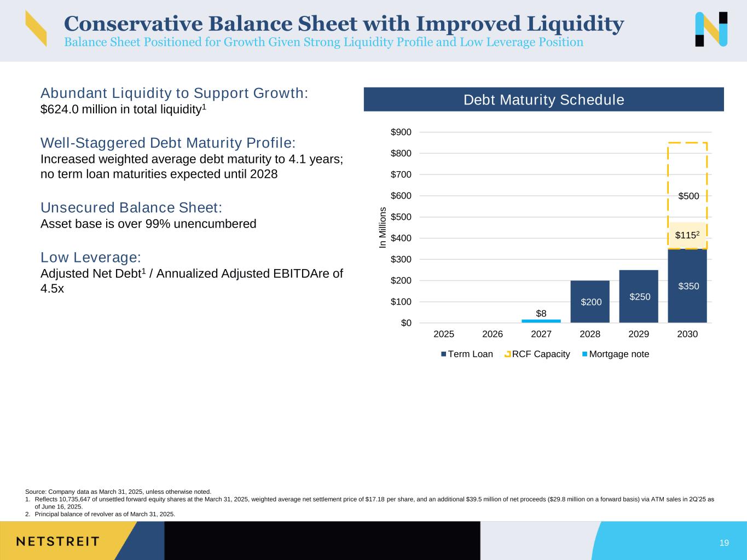Click the RCF Capacity legend marker
The height and width of the screenshot is (560, 747).
point(507,354)
